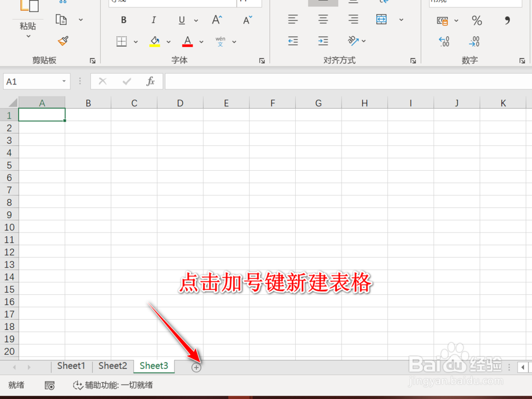Image resolution: width=532 pixels, height=399 pixels.
Task: Apply Percent Style number format
Action: tap(476, 20)
